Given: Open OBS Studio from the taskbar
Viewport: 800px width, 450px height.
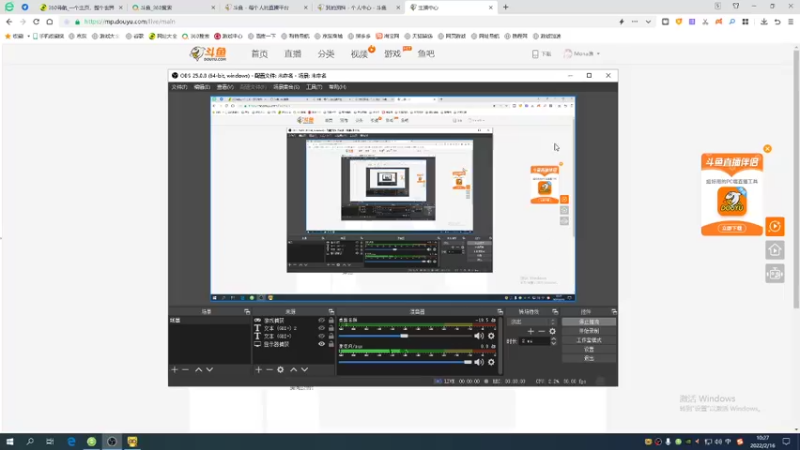Looking at the screenshot, I should 112,442.
